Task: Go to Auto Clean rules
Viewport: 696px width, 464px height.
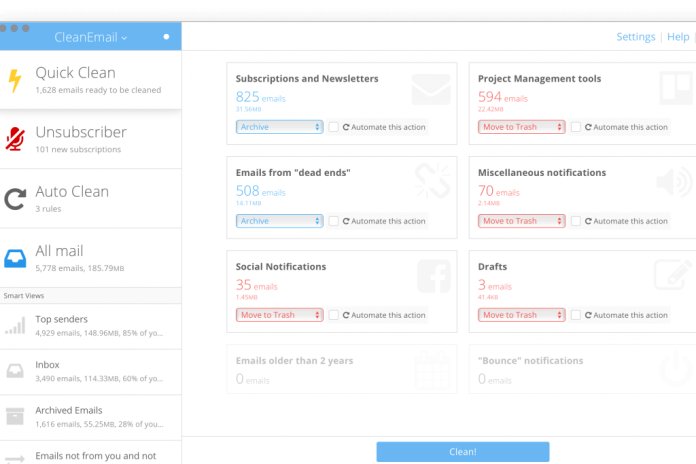Action: point(91,199)
